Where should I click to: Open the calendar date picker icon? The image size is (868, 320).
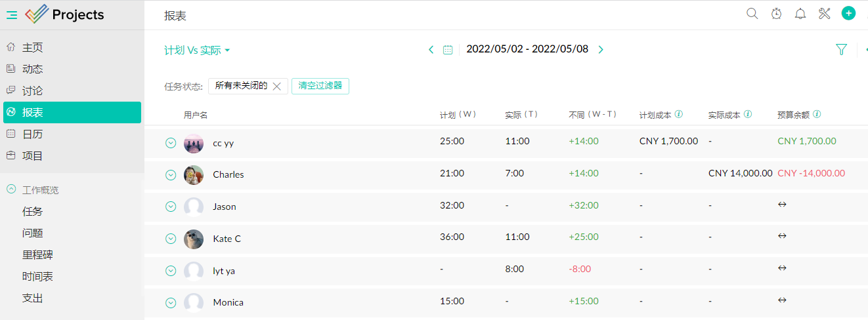(448, 49)
